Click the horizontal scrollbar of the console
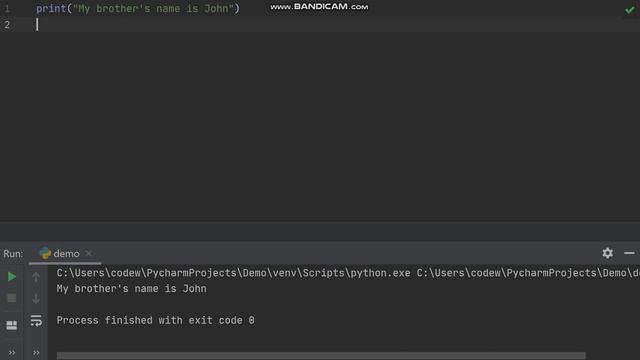The width and height of the screenshot is (640, 360). [321, 356]
